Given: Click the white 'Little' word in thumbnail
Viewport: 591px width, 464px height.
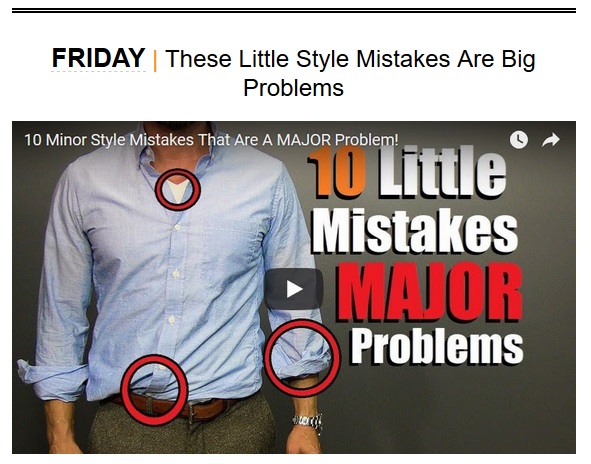Looking at the screenshot, I should pyautogui.click(x=442, y=172).
